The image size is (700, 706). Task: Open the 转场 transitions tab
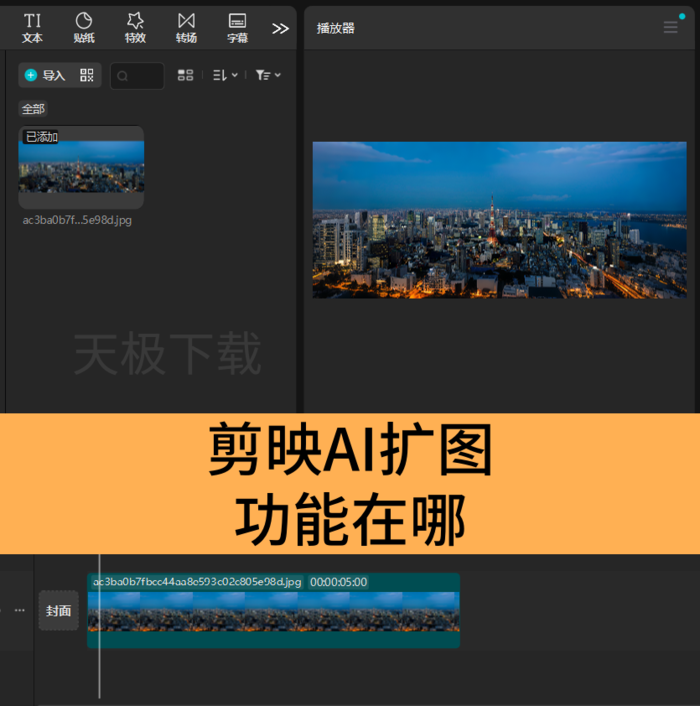[186, 28]
